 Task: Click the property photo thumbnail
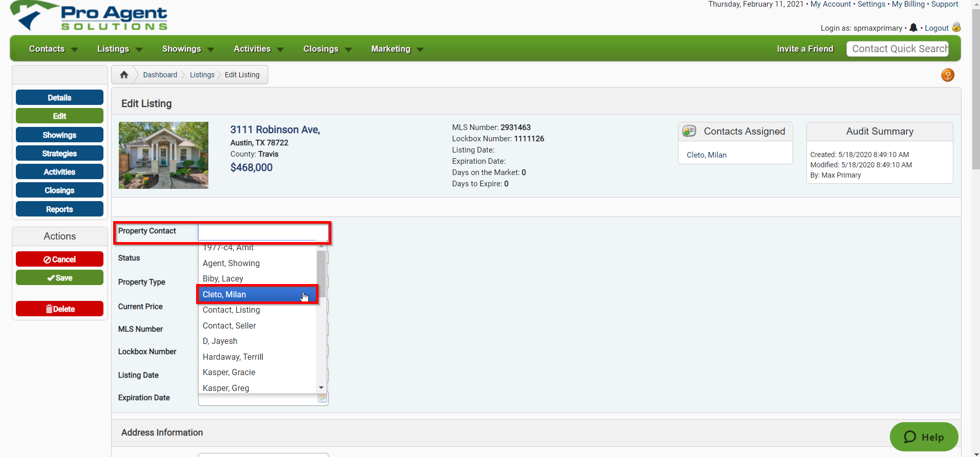coord(163,155)
